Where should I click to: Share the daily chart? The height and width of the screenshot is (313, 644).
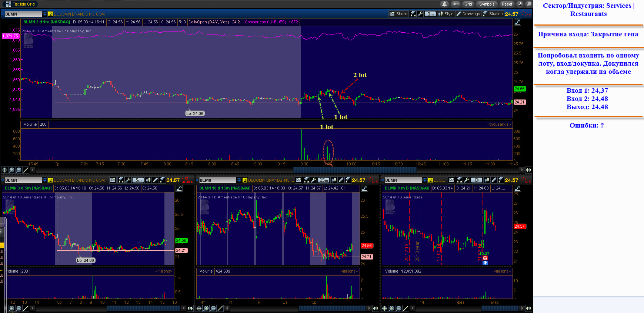click(x=451, y=180)
